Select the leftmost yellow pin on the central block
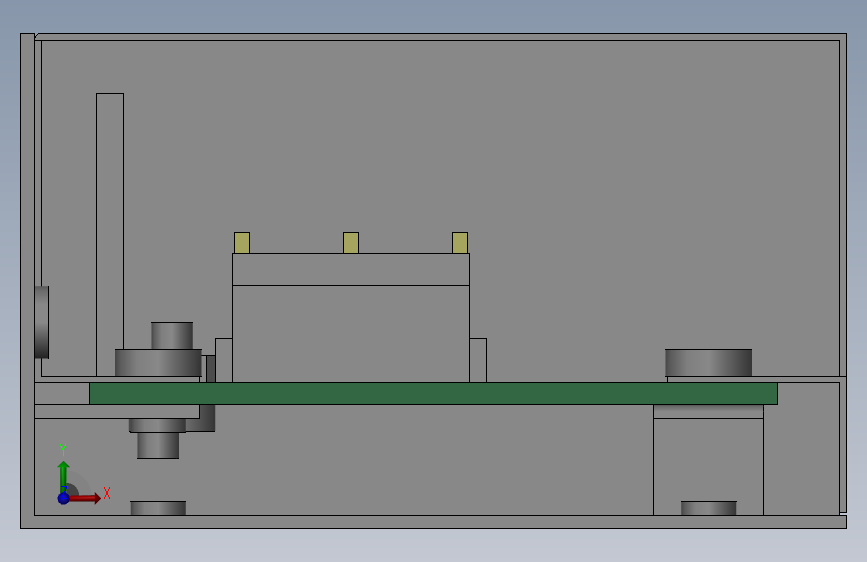The image size is (867, 562). [242, 243]
